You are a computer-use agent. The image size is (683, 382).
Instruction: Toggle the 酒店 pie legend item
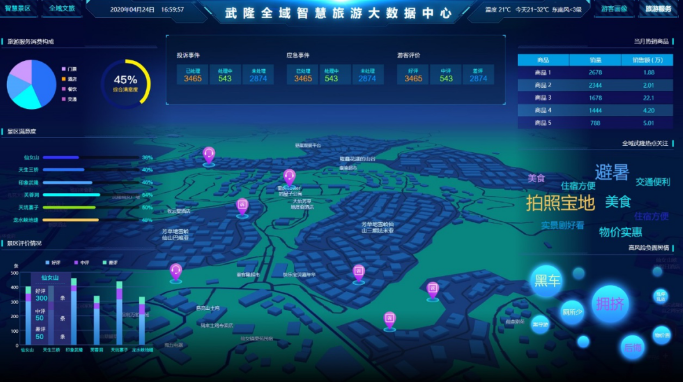69,79
